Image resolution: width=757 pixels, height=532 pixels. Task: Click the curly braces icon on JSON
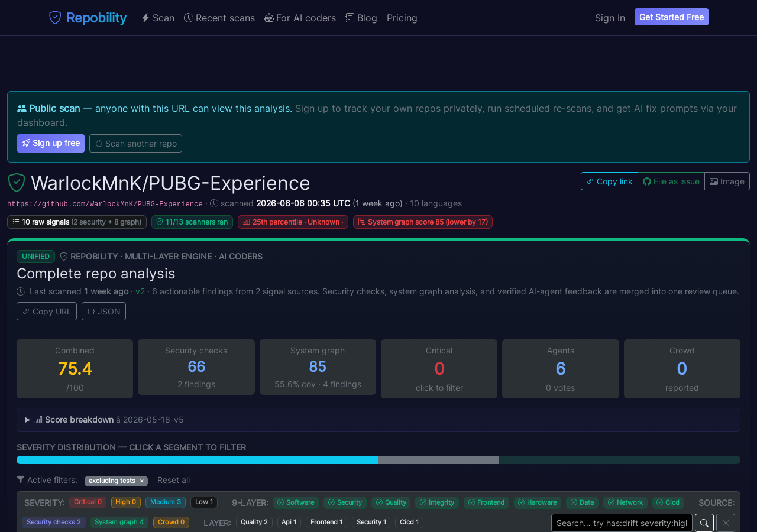pyautogui.click(x=91, y=312)
